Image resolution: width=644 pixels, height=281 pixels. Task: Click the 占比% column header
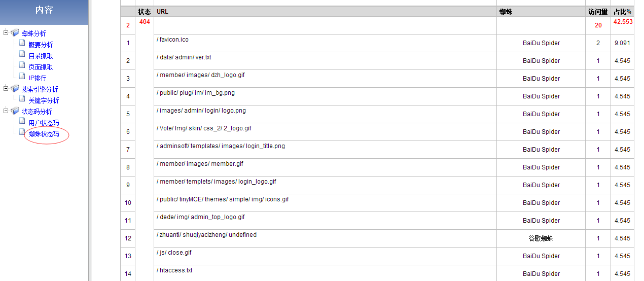[622, 12]
